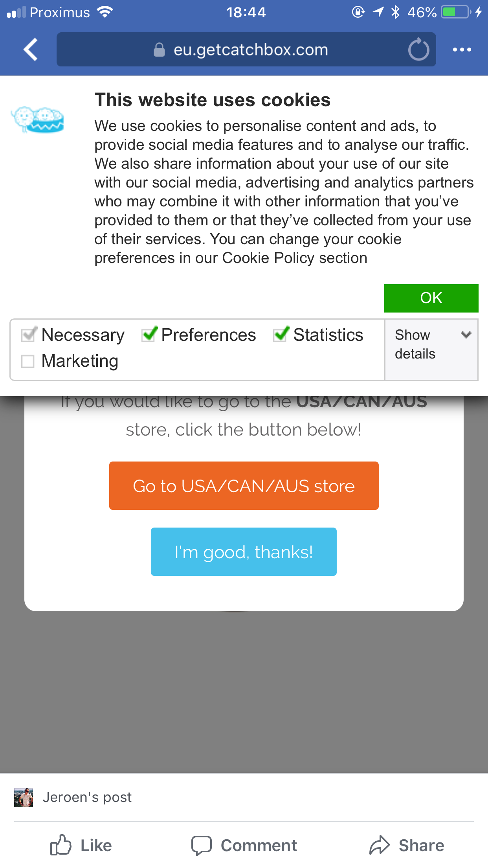Image resolution: width=488 pixels, height=868 pixels.
Task: Reload the page with refresh icon
Action: pos(418,50)
